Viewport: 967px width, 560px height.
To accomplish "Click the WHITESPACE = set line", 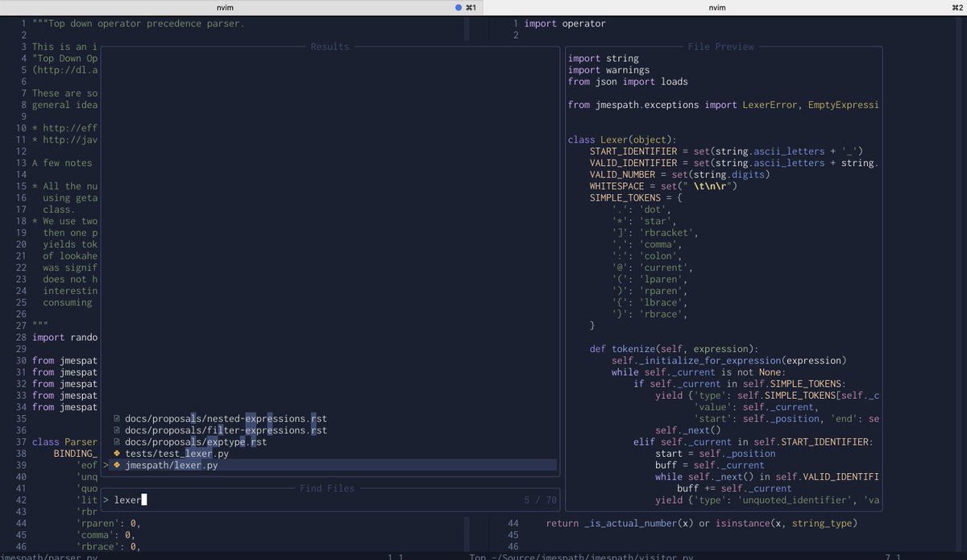I will pyautogui.click(x=663, y=186).
